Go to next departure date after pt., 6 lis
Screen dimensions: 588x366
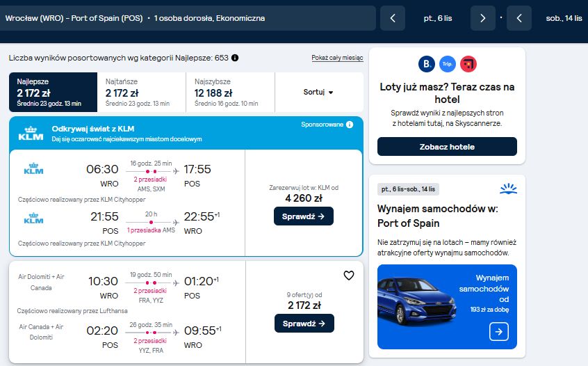click(x=482, y=18)
